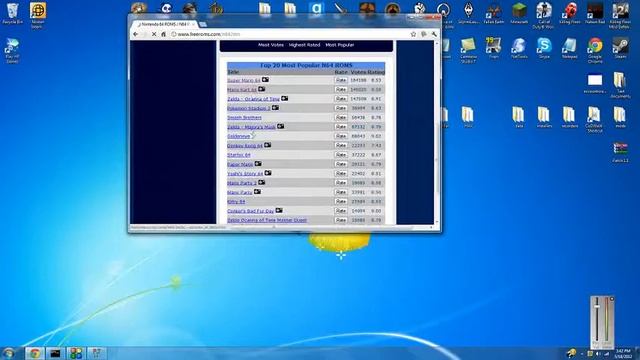Screen dimensions: 640x360
Task: Open the Kirby 64 link
Action: (236, 202)
